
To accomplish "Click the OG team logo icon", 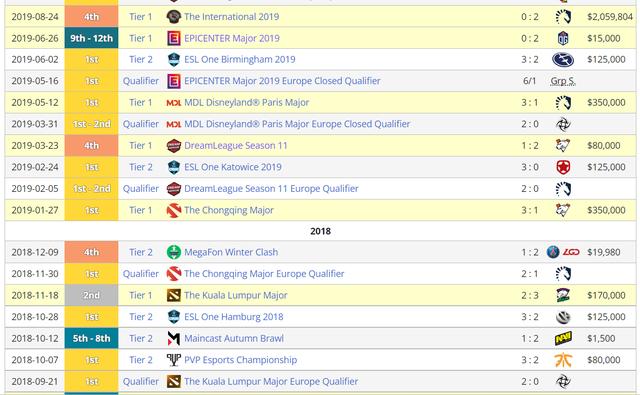I will click(563, 38).
